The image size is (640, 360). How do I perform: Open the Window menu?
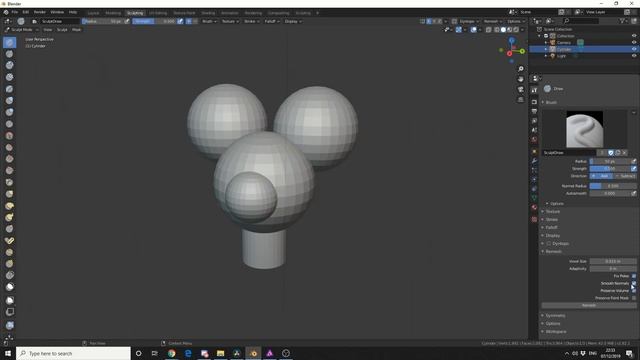coord(57,12)
